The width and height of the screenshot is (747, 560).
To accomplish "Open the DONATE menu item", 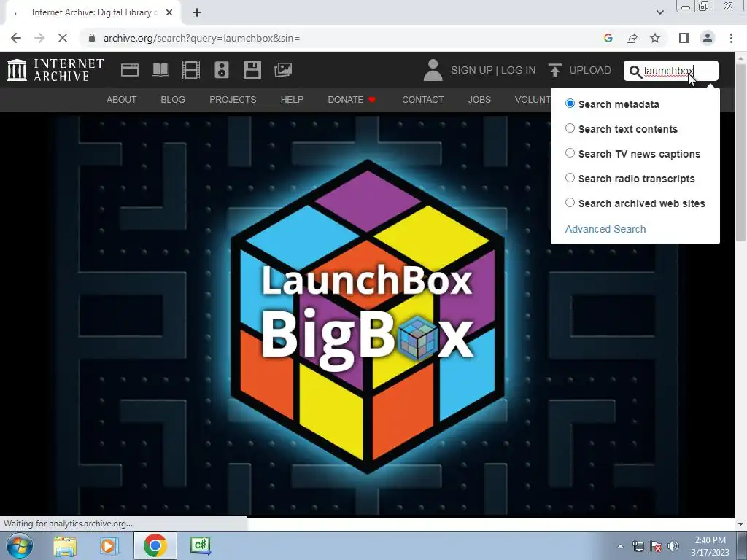I will [x=352, y=99].
